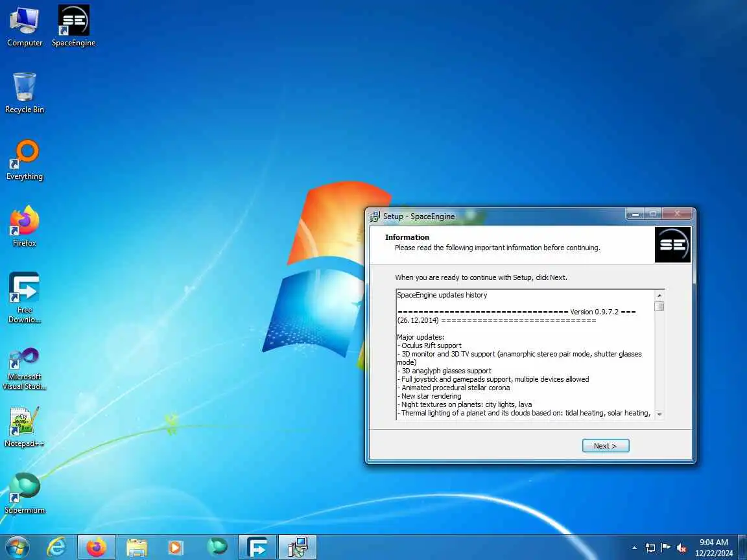Click the Show desktop strip
Viewport: 747px width, 560px height.
[742, 547]
